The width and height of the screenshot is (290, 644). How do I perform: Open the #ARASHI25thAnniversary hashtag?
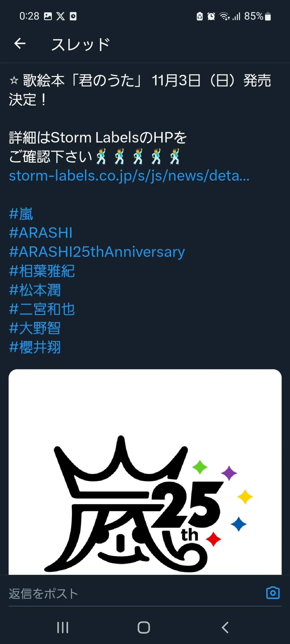click(97, 252)
